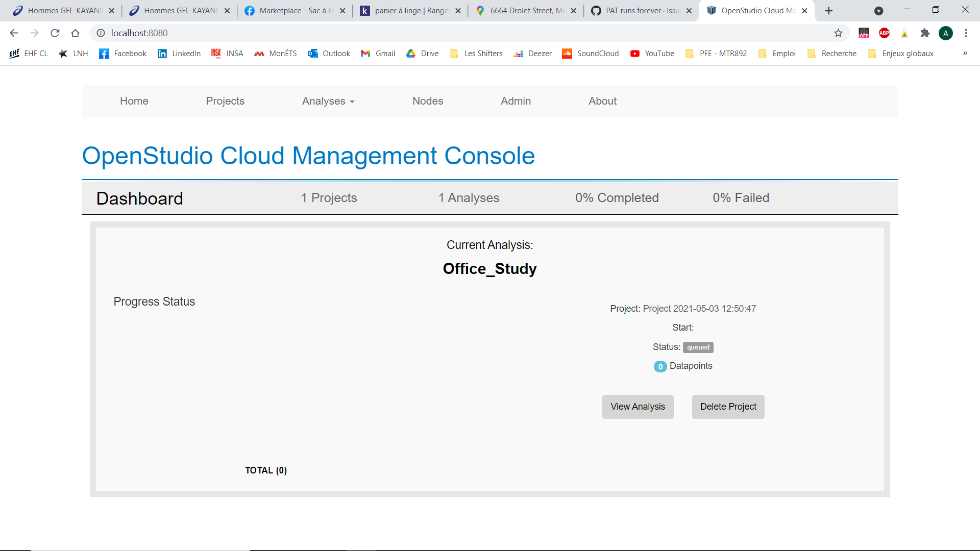Open the Nodes nav item
The image size is (980, 551).
click(428, 101)
